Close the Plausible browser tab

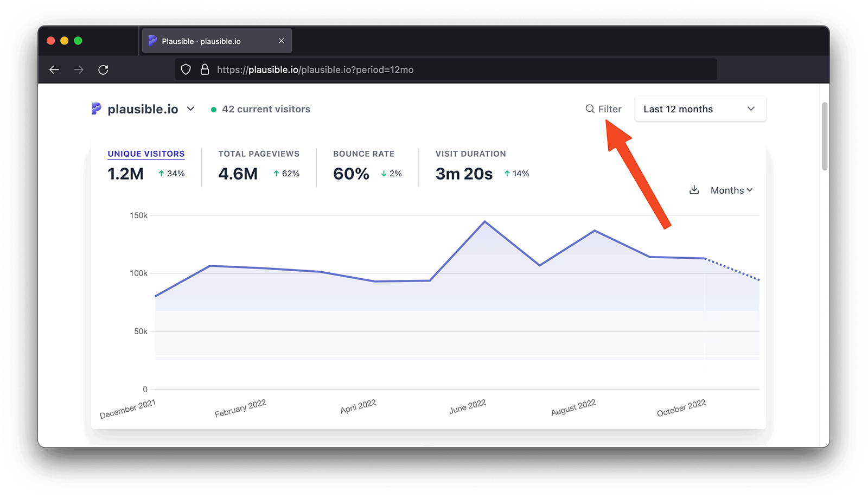[281, 41]
